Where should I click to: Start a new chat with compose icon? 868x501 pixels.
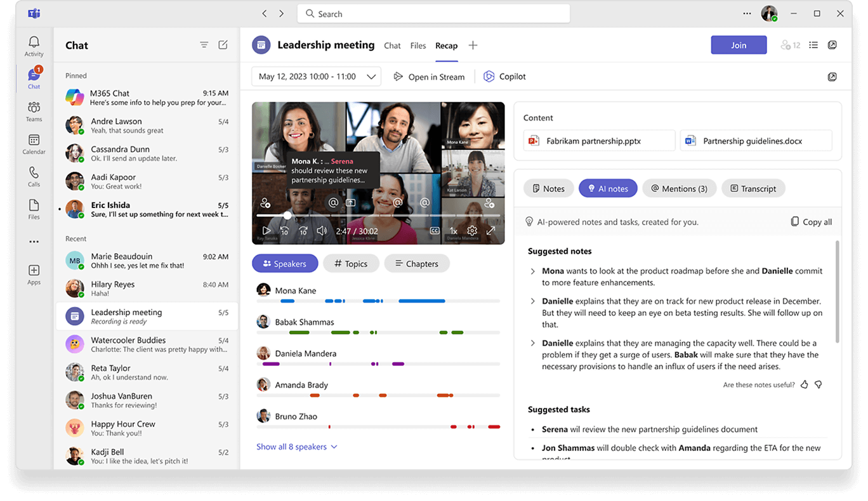point(223,45)
